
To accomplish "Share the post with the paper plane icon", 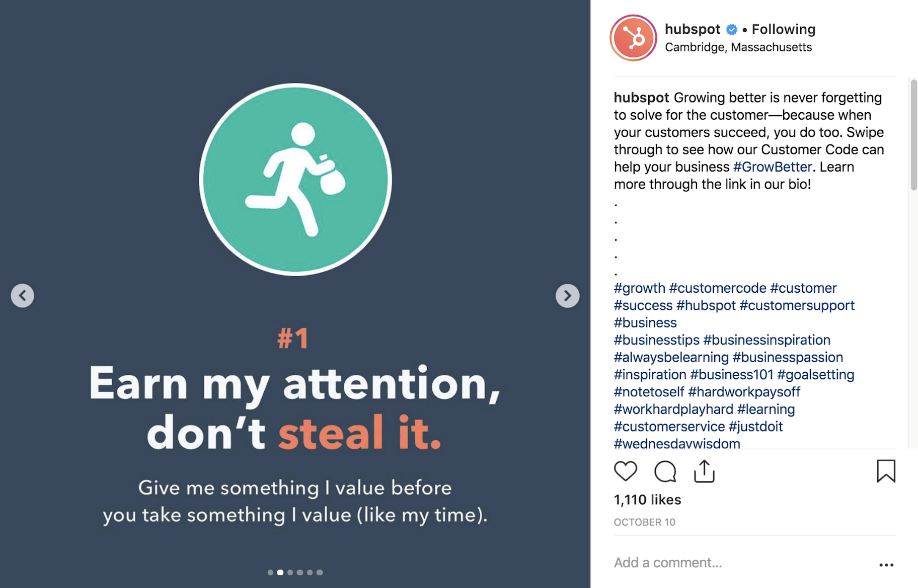I will (704, 471).
